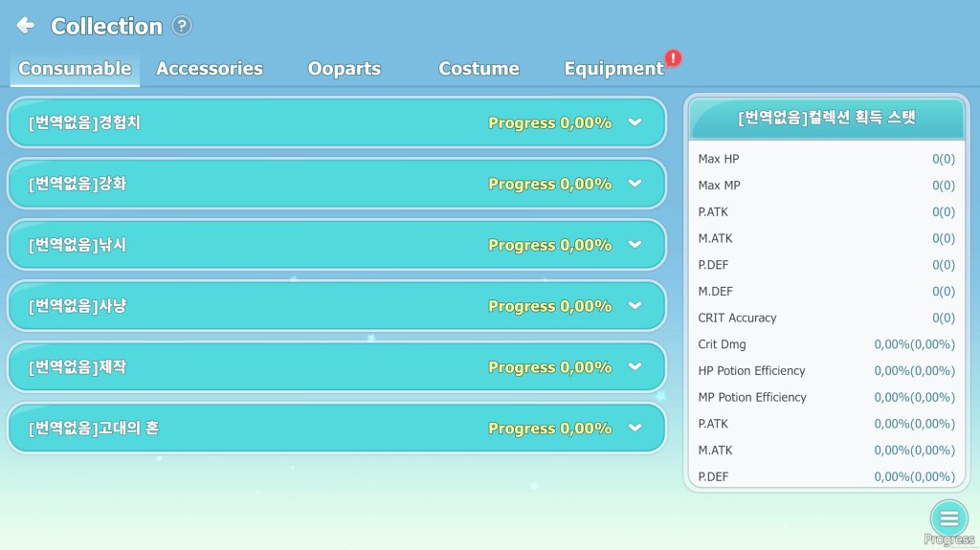
Task: Select the Max HP stat row
Action: 826,159
